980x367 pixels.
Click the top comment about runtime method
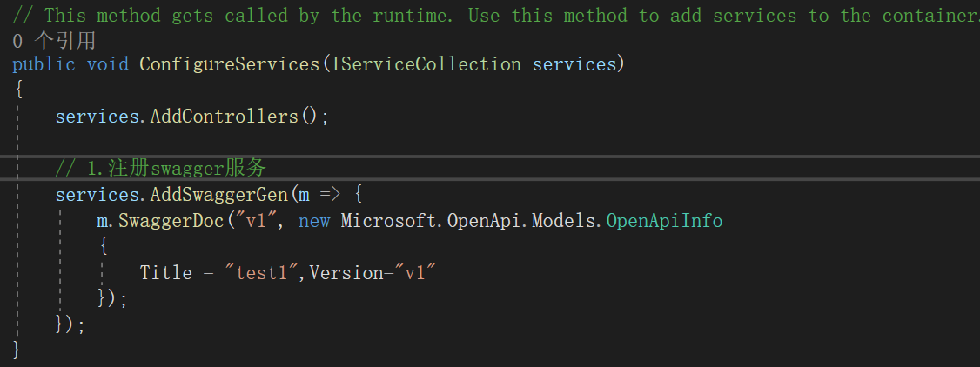496,15
